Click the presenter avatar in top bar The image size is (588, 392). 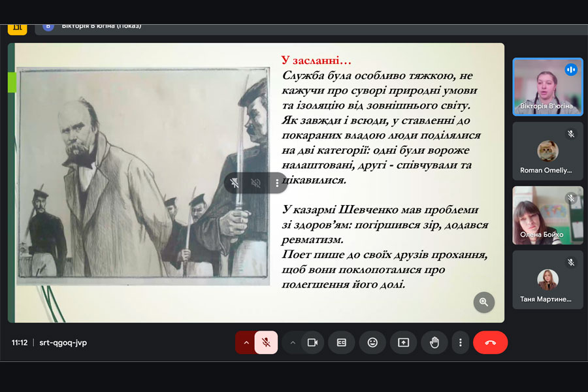[x=48, y=26]
